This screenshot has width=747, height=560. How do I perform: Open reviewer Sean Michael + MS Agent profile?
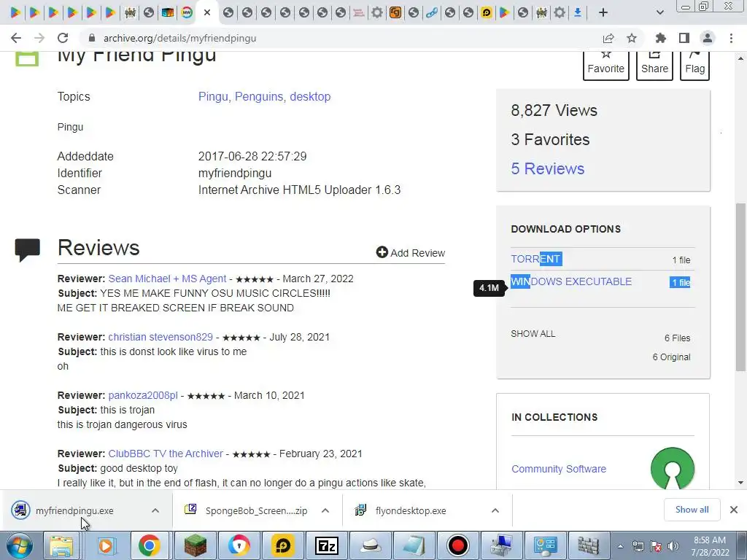click(x=167, y=279)
